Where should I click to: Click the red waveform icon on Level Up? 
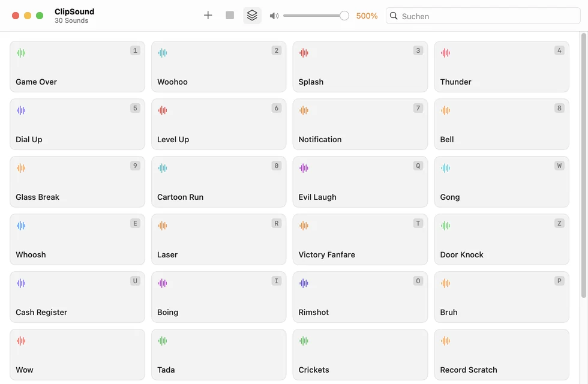(163, 110)
